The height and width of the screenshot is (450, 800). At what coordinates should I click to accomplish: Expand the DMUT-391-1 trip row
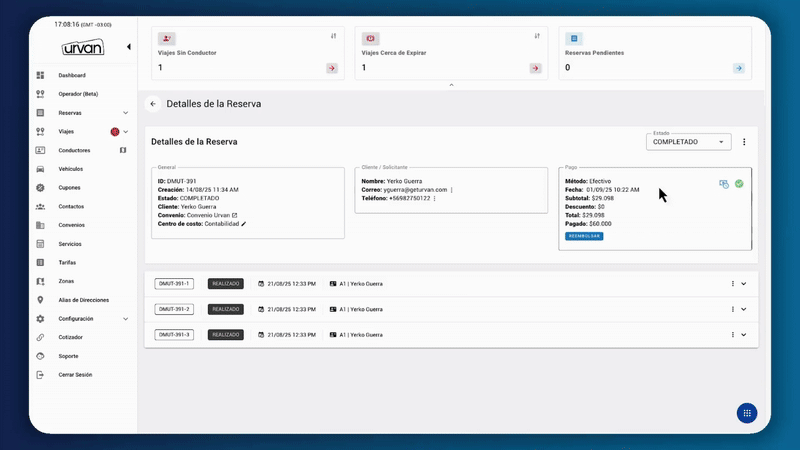coord(744,284)
